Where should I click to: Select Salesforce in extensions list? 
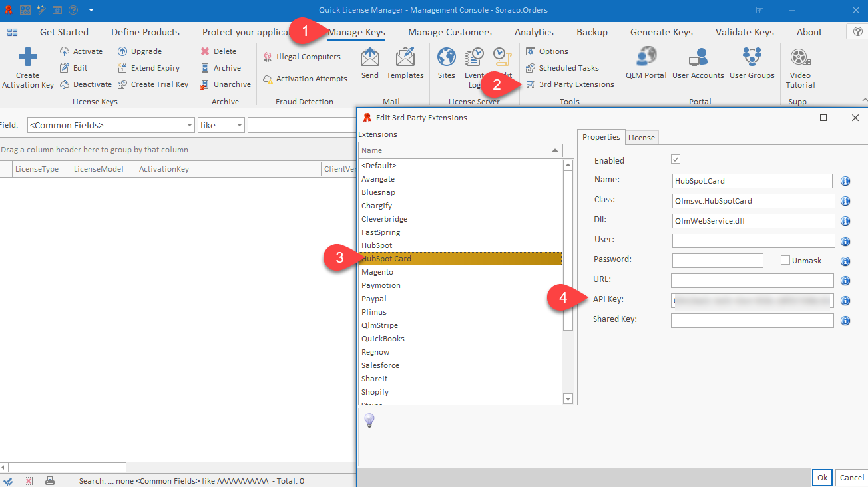click(461, 365)
